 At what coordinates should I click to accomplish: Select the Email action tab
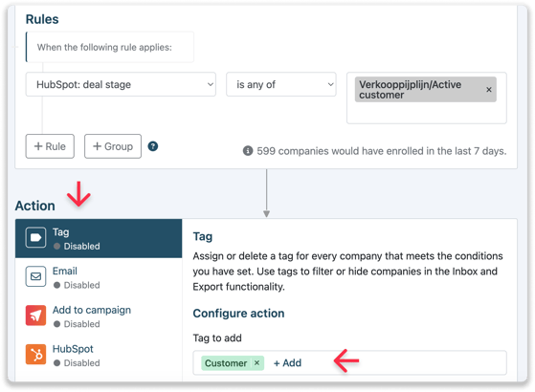pyautogui.click(x=99, y=277)
